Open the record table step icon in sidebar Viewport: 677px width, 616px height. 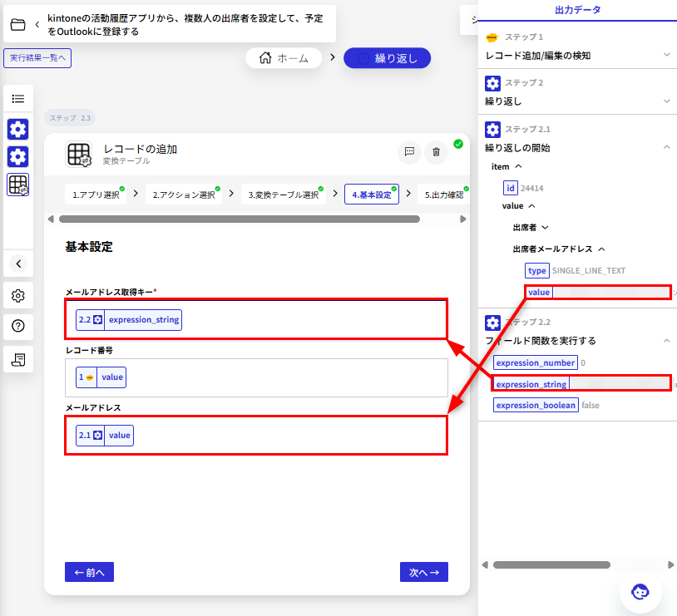pyautogui.click(x=18, y=185)
